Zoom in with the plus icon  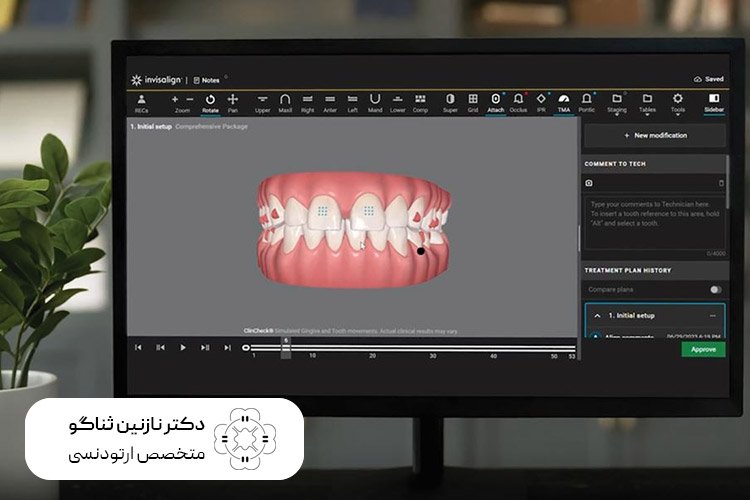coord(175,99)
